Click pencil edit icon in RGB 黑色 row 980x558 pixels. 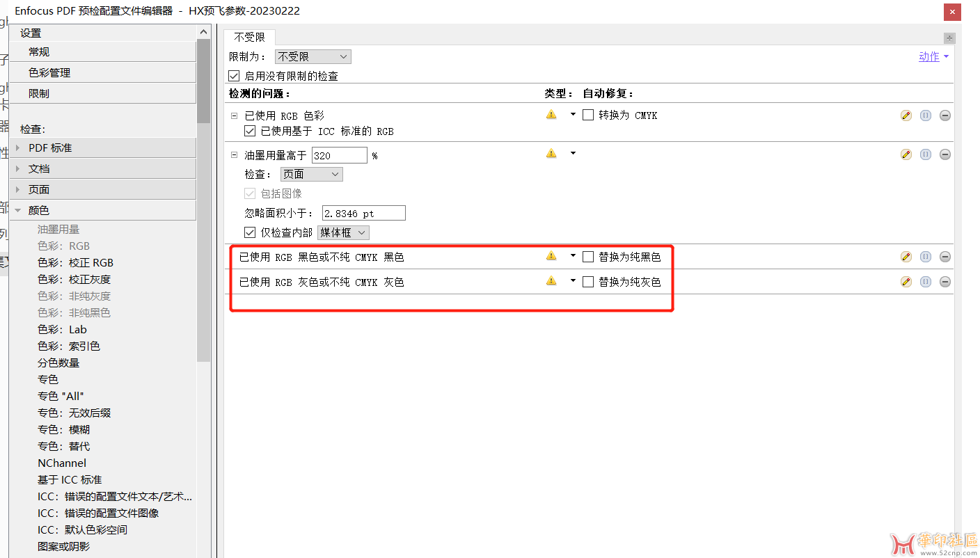906,257
